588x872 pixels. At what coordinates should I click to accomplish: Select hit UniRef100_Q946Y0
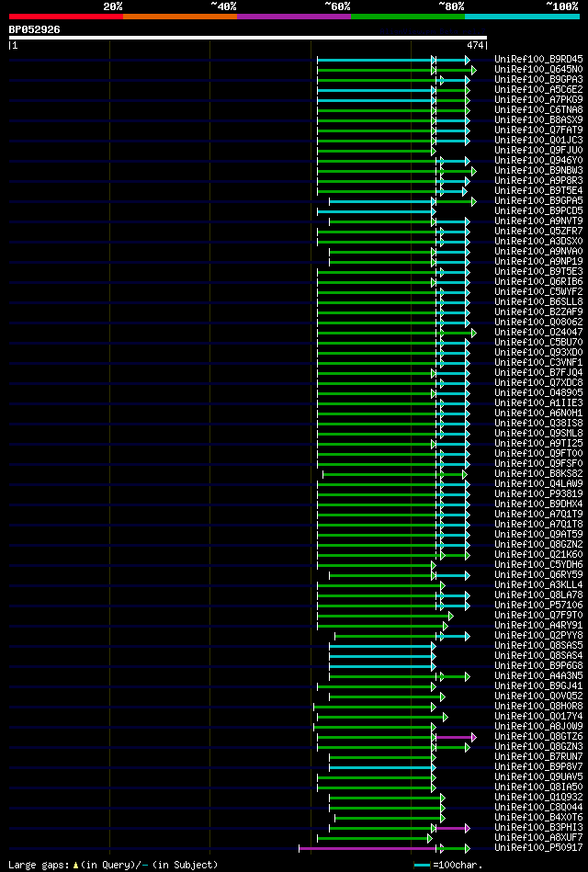point(538,161)
